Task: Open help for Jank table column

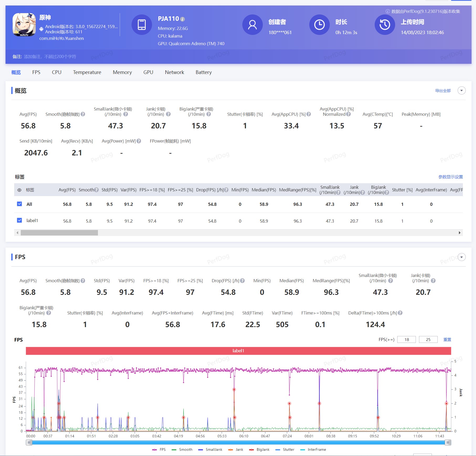Action: click(363, 192)
